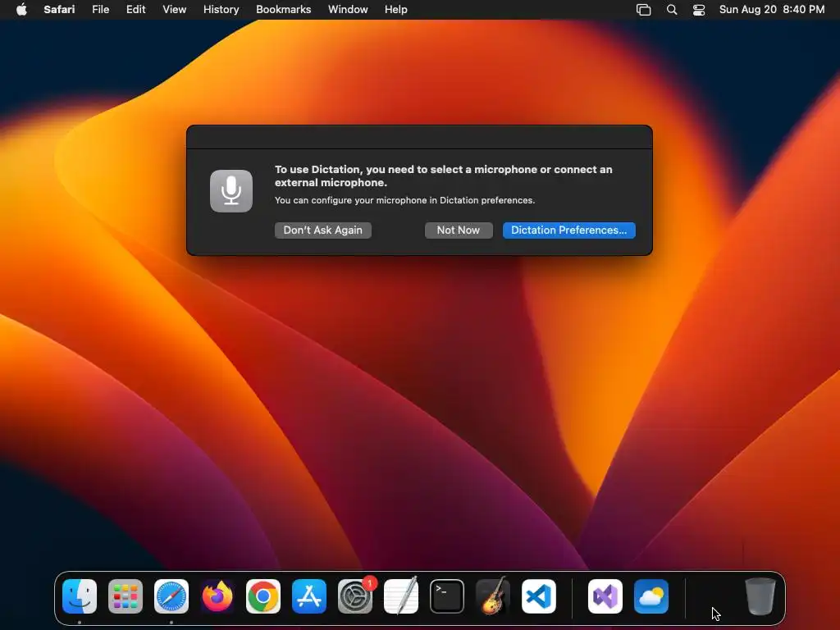Choose Don't Ask Again in Dictation dialog
This screenshot has width=840, height=630.
[323, 231]
